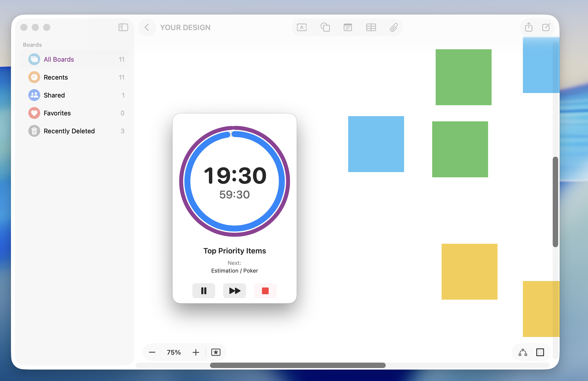Open the Share menu
This screenshot has height=381, width=588.
click(x=528, y=27)
